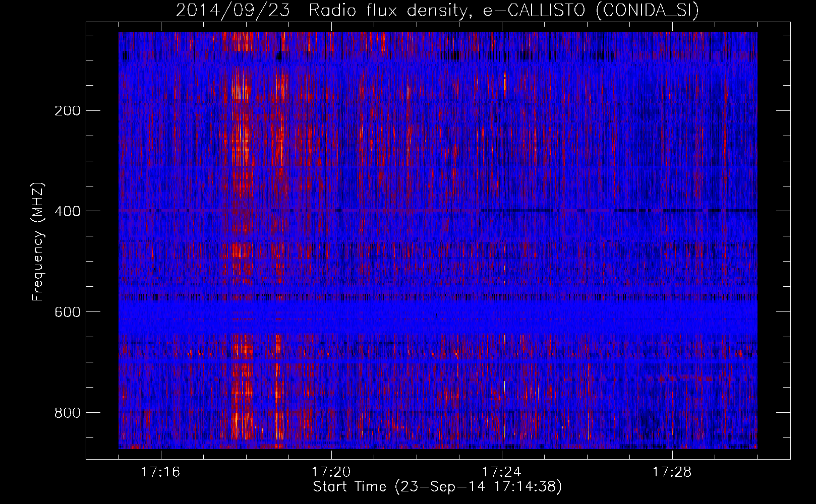Click the 17:24 time tick label
The height and width of the screenshot is (504, 816).
[502, 472]
